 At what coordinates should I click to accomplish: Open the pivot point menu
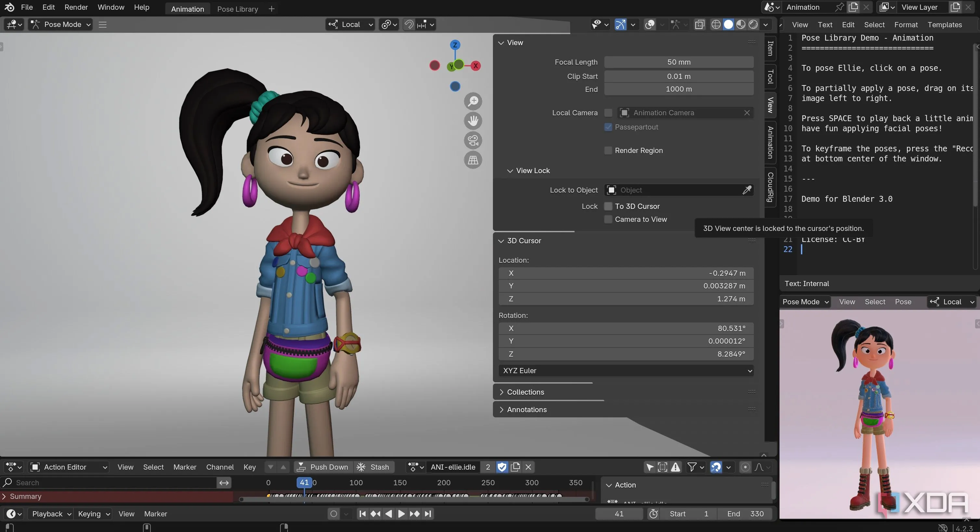(389, 25)
